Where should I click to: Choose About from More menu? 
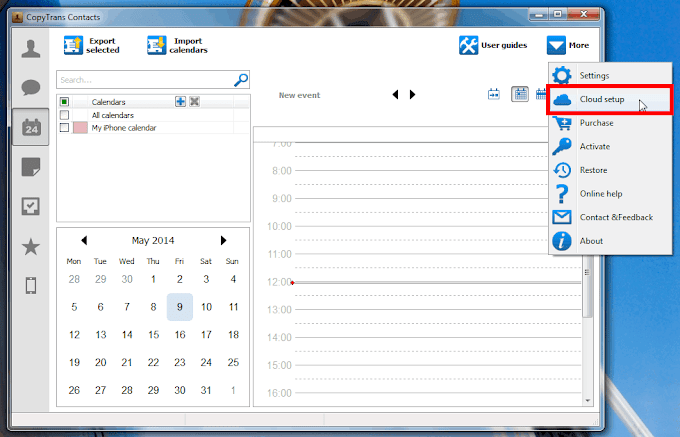(610, 241)
